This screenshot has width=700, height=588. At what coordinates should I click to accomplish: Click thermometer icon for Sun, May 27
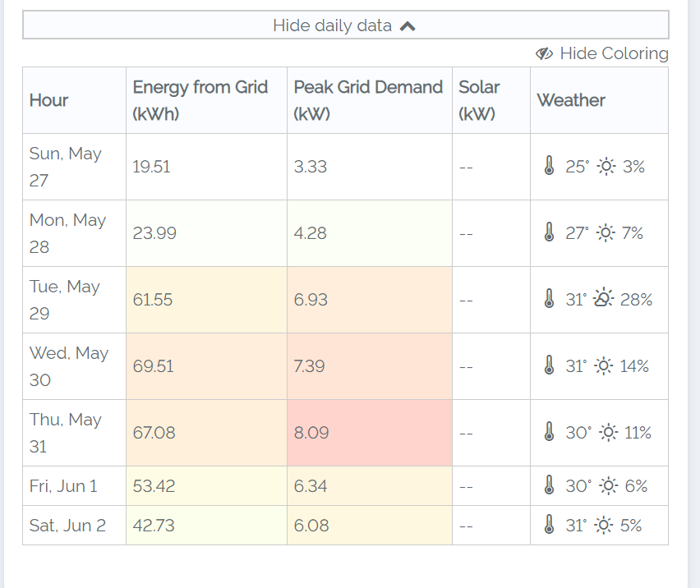click(x=550, y=167)
